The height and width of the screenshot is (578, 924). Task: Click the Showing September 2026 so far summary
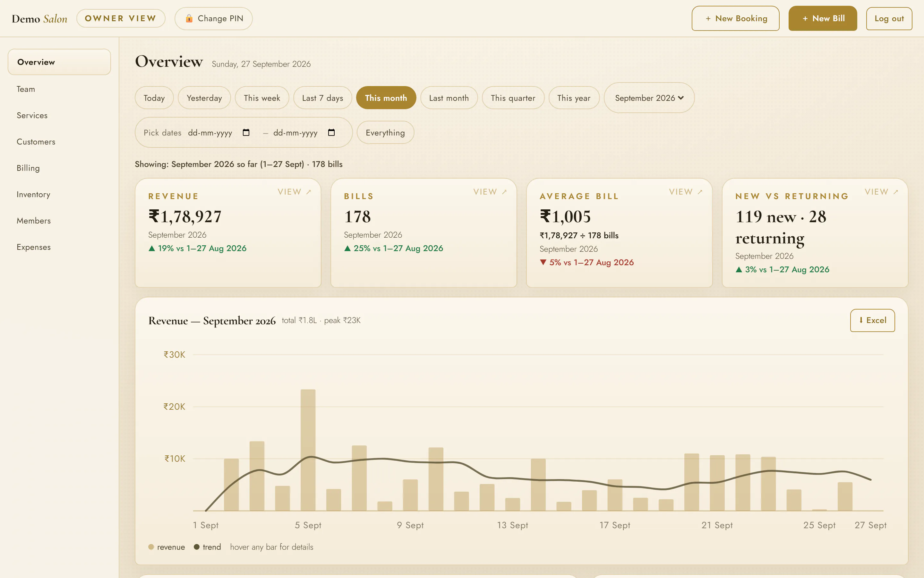coord(239,164)
